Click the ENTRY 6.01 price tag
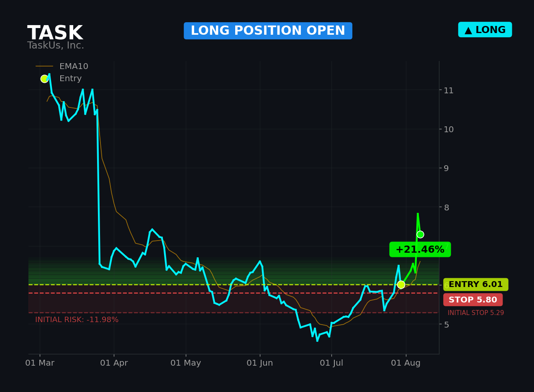 tap(476, 284)
